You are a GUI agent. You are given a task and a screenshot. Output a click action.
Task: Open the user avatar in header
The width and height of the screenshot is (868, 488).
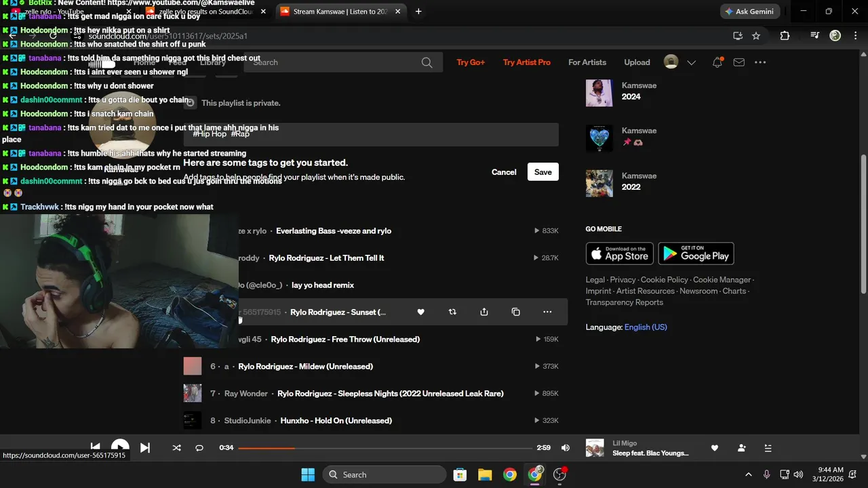671,62
